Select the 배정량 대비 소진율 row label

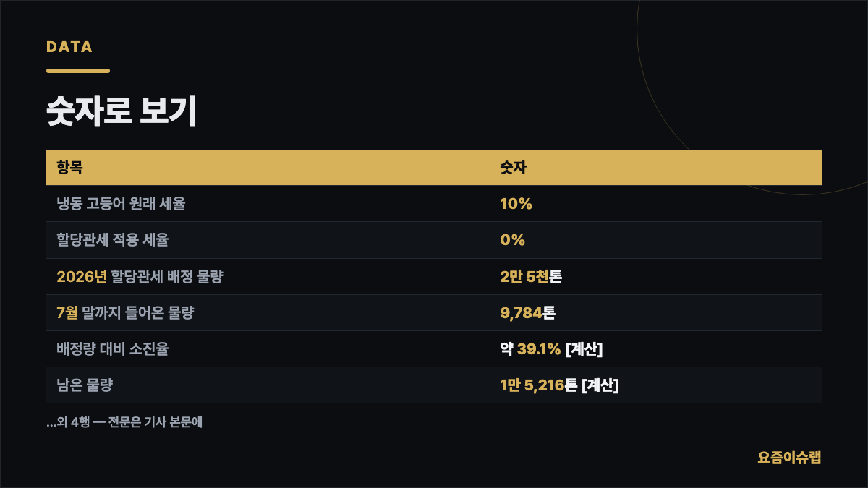coord(113,348)
